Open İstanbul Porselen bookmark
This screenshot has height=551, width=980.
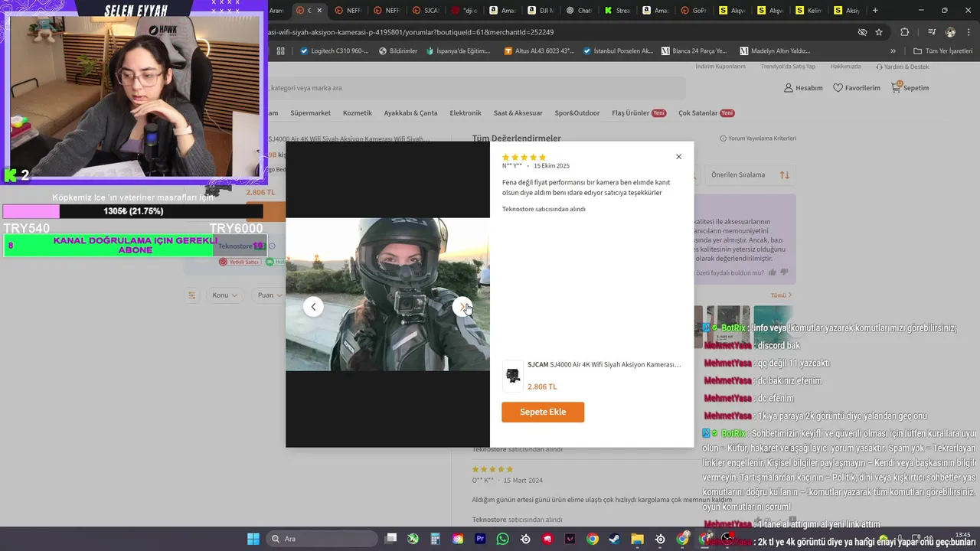[618, 51]
